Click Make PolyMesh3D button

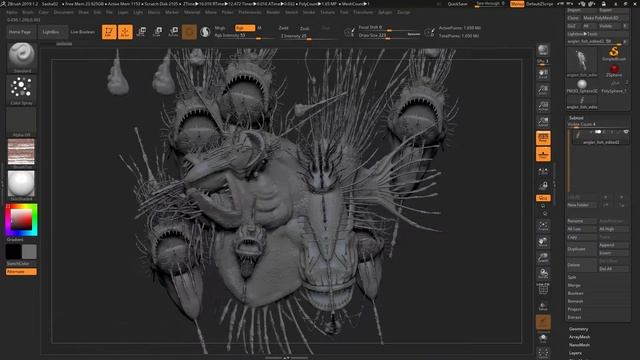[x=606, y=18]
